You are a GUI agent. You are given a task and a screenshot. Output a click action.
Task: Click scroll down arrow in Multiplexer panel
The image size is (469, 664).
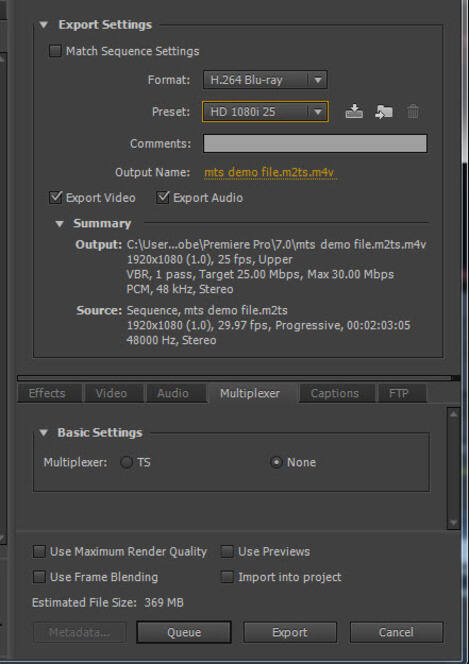(453, 523)
